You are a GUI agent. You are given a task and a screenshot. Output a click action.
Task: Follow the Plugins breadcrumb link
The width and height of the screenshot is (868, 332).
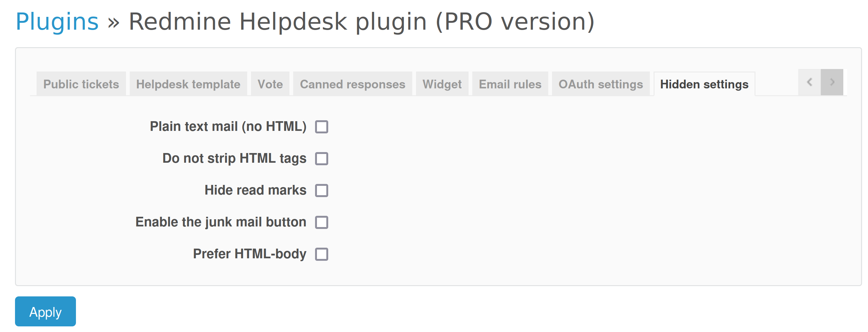[57, 22]
